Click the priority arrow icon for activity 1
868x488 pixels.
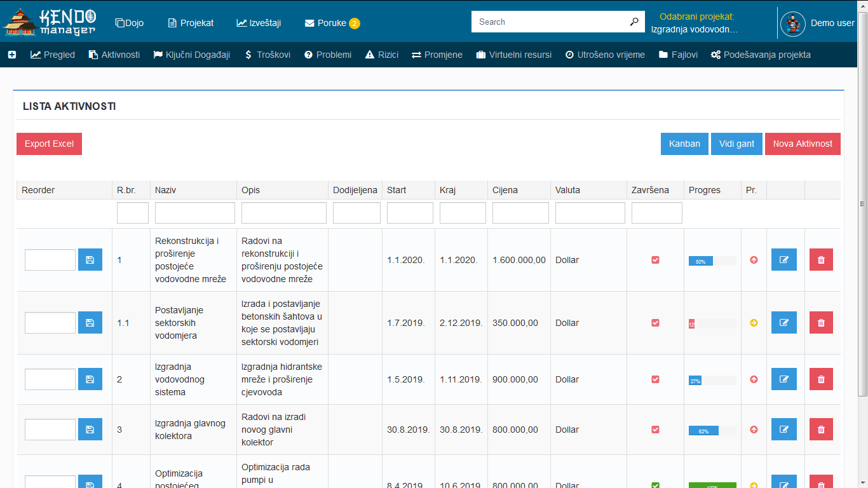coord(754,260)
